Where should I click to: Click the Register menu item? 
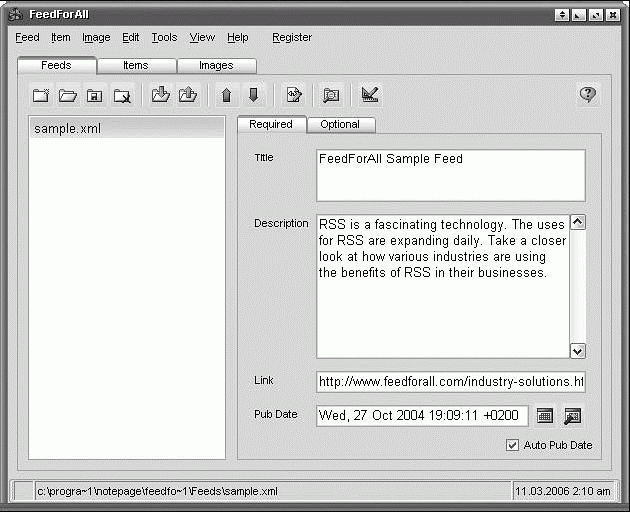pyautogui.click(x=292, y=37)
